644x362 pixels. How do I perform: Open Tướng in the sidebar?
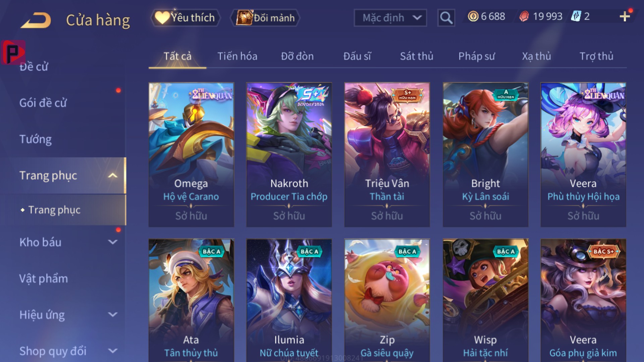36,139
